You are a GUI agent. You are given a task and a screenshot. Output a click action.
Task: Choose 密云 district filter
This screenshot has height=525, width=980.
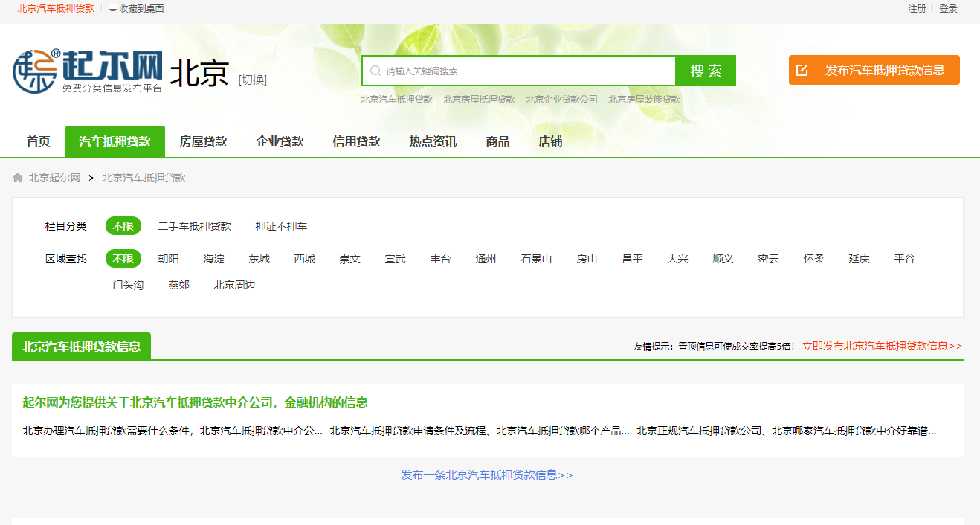[x=769, y=259]
